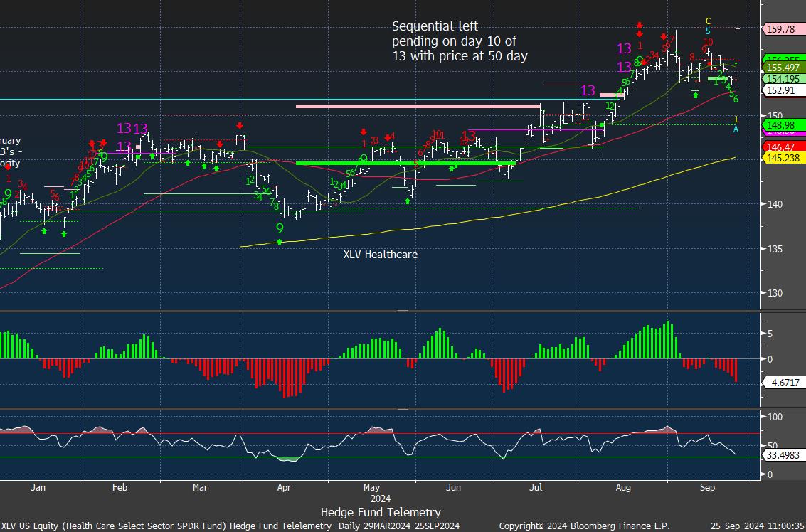Select the red 146.47 price label
Screen dimensions: 806x532
[x=781, y=147]
